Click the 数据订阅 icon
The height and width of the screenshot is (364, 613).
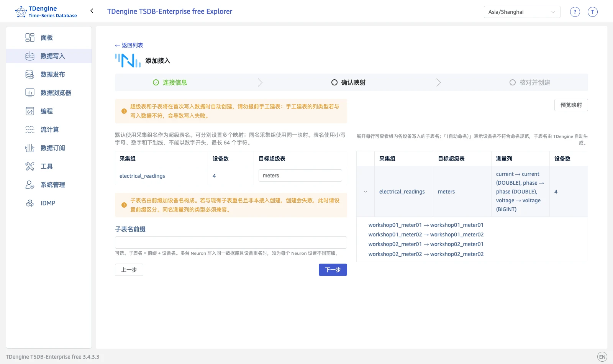[x=30, y=148]
